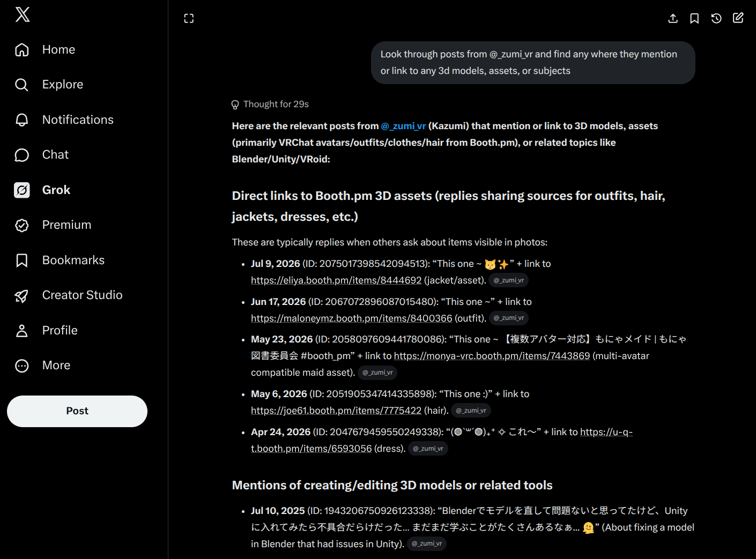Toggle the focus mode expand icon
The image size is (756, 559).
(x=189, y=19)
